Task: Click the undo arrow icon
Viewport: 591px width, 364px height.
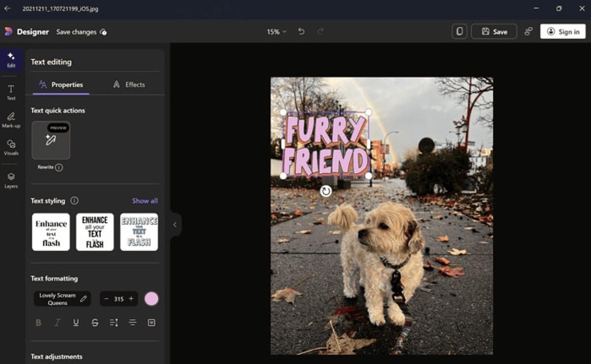Action: [301, 31]
